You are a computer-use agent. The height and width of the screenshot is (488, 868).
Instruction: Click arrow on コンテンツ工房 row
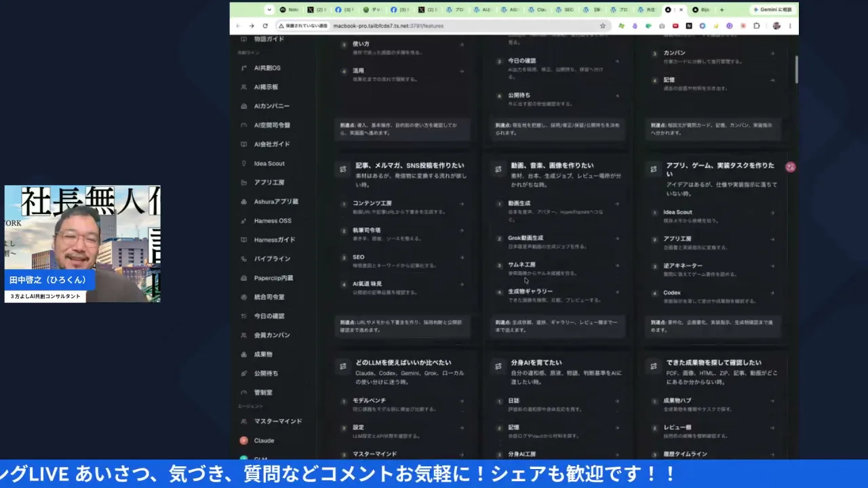462,203
